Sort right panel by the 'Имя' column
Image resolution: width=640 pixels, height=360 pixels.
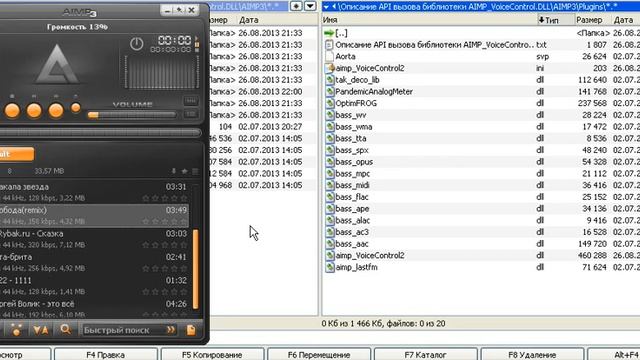click(x=429, y=20)
